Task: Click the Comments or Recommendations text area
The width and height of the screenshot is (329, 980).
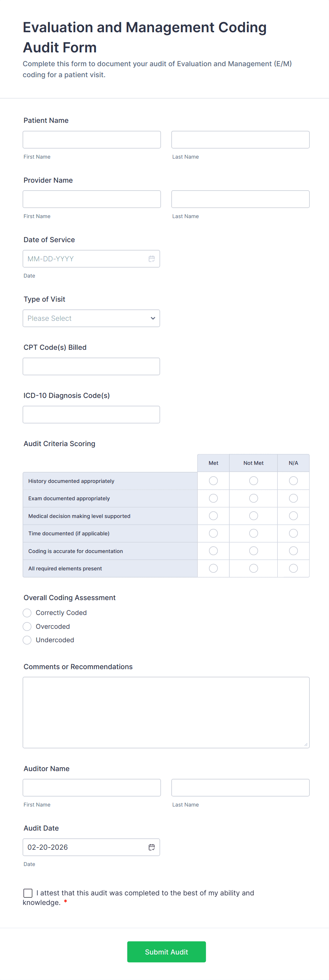Action: (166, 713)
